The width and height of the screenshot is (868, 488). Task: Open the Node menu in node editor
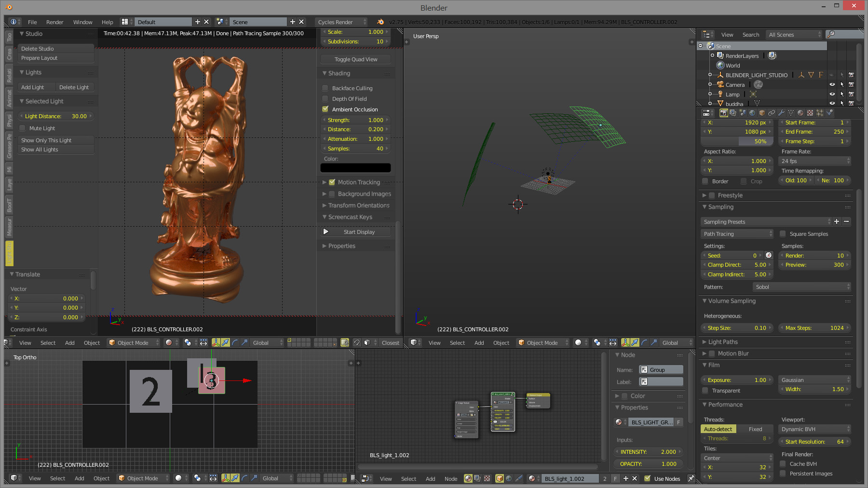(450, 479)
